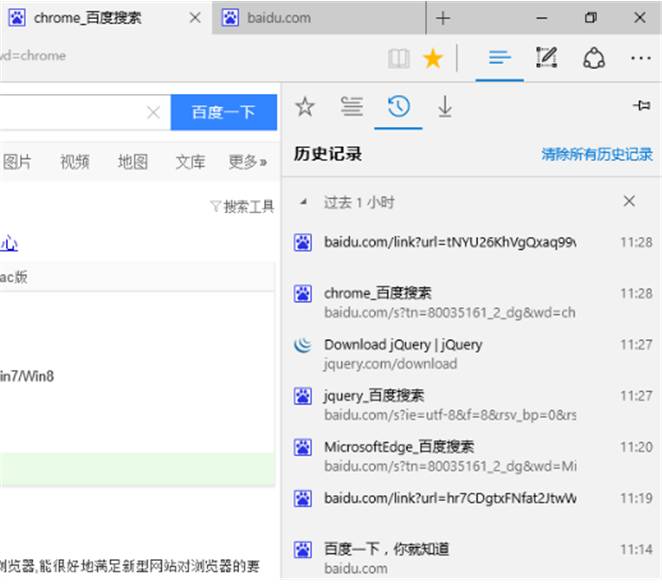This screenshot has height=586, width=662.
Task: Close the chrome_百度搜索 tab
Action: pos(195,18)
